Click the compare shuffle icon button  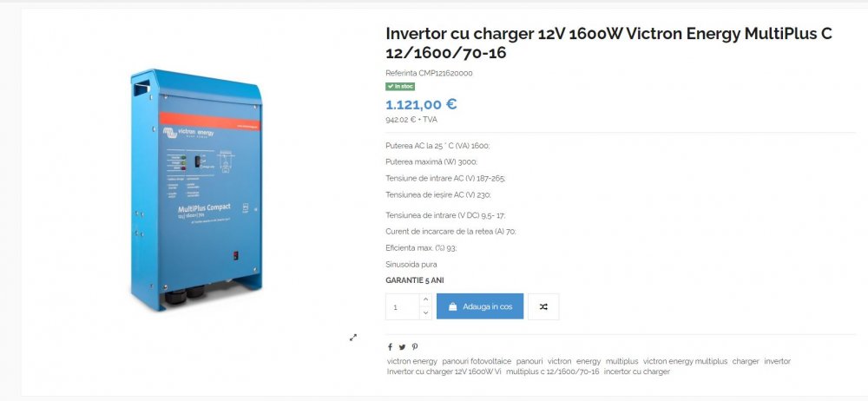pyautogui.click(x=543, y=306)
